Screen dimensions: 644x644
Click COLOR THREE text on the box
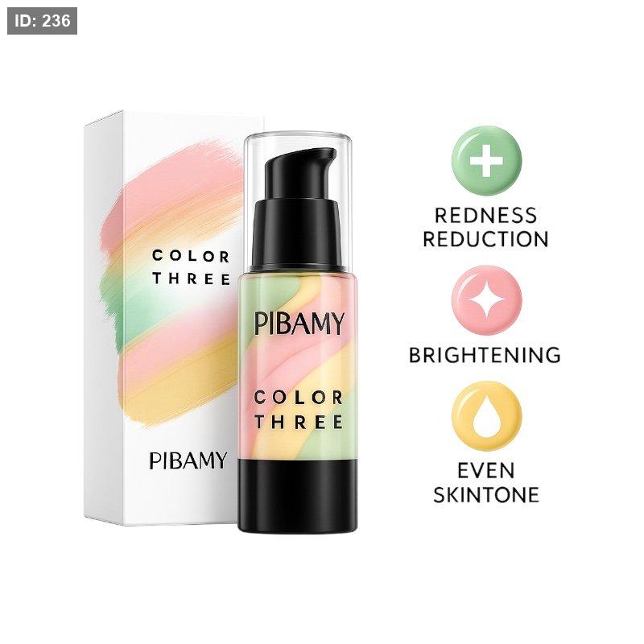click(x=192, y=267)
